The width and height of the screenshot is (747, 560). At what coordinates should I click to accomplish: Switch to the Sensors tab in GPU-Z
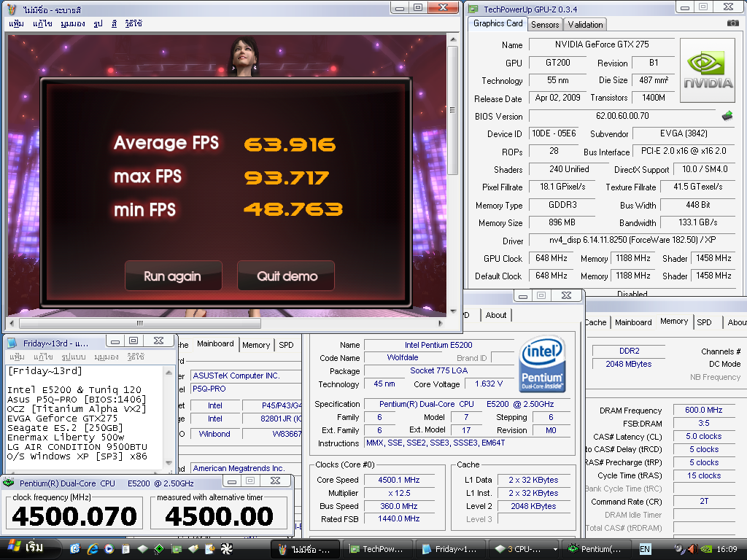click(545, 25)
